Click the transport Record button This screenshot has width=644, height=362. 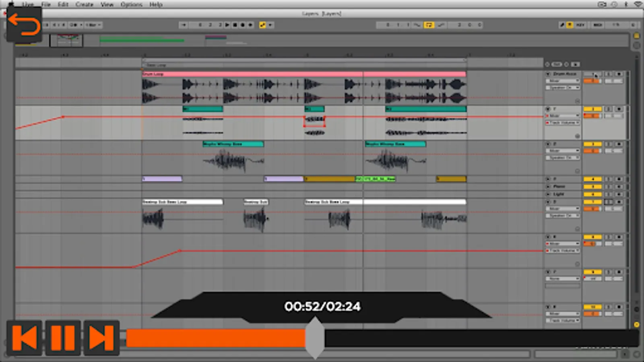coord(243,25)
